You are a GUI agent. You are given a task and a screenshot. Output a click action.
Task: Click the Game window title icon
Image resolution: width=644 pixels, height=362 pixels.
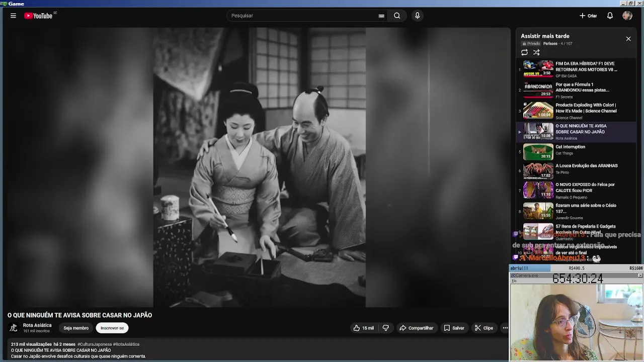[4, 4]
